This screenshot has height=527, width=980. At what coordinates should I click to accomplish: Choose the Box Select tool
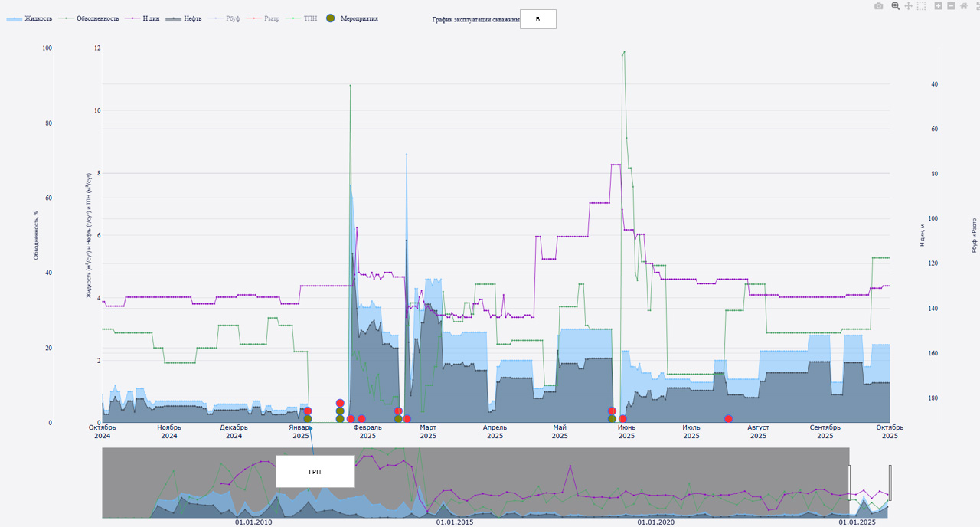coord(922,6)
